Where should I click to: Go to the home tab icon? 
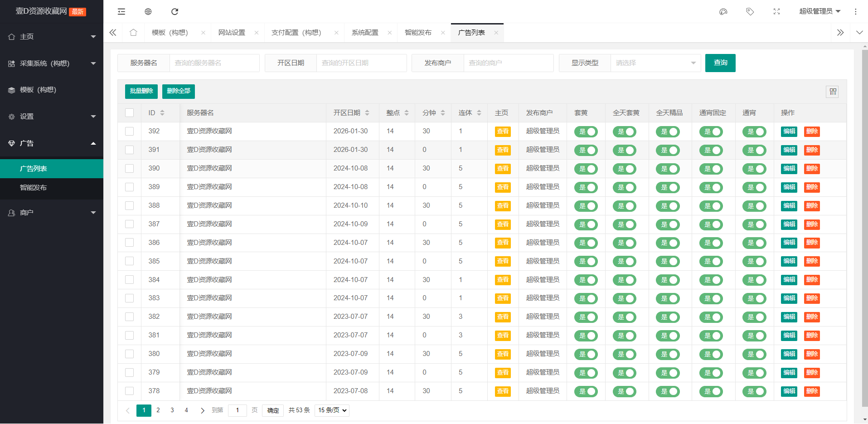(x=133, y=33)
